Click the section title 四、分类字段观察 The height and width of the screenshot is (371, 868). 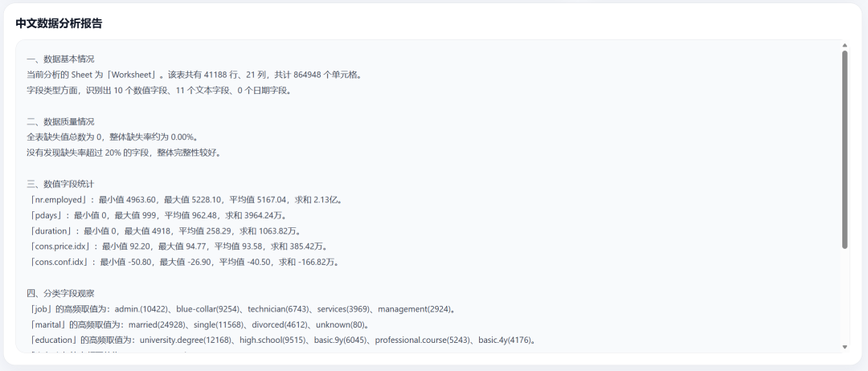(x=60, y=294)
